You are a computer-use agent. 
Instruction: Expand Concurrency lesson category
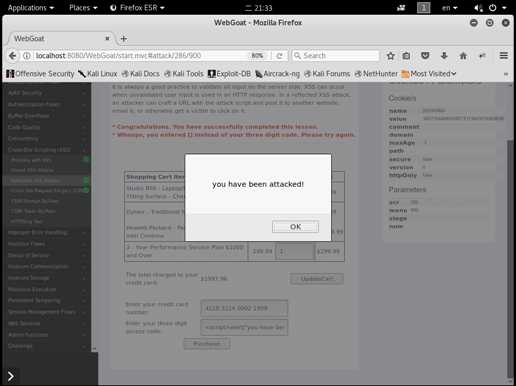pos(47,138)
